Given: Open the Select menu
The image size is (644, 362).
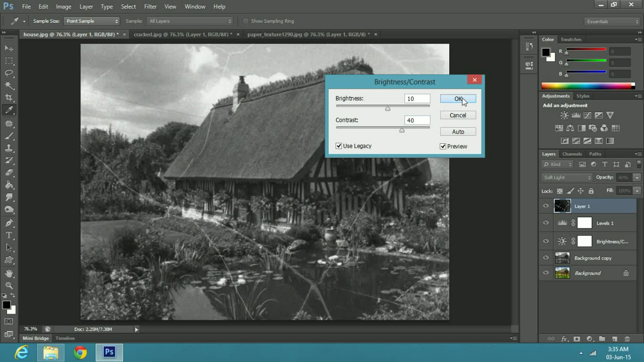Looking at the screenshot, I should click(x=128, y=7).
